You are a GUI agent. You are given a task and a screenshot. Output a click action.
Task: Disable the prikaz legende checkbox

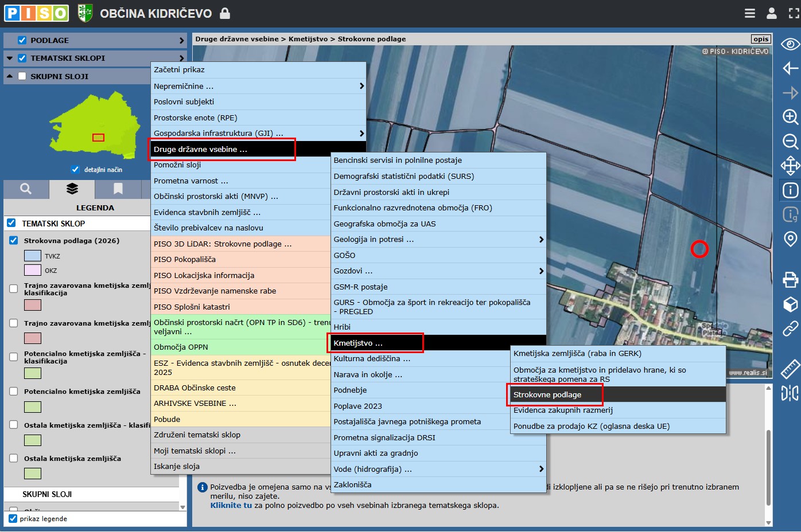point(13,519)
